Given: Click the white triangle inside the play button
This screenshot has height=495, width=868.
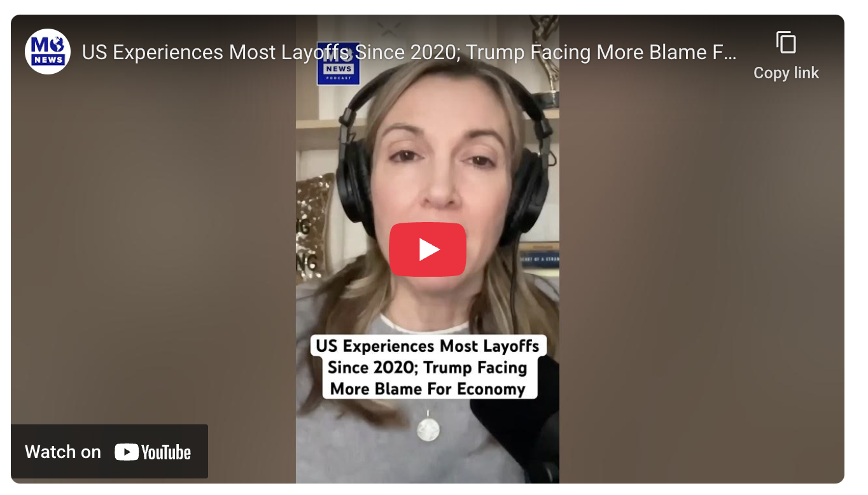Looking at the screenshot, I should click(430, 249).
